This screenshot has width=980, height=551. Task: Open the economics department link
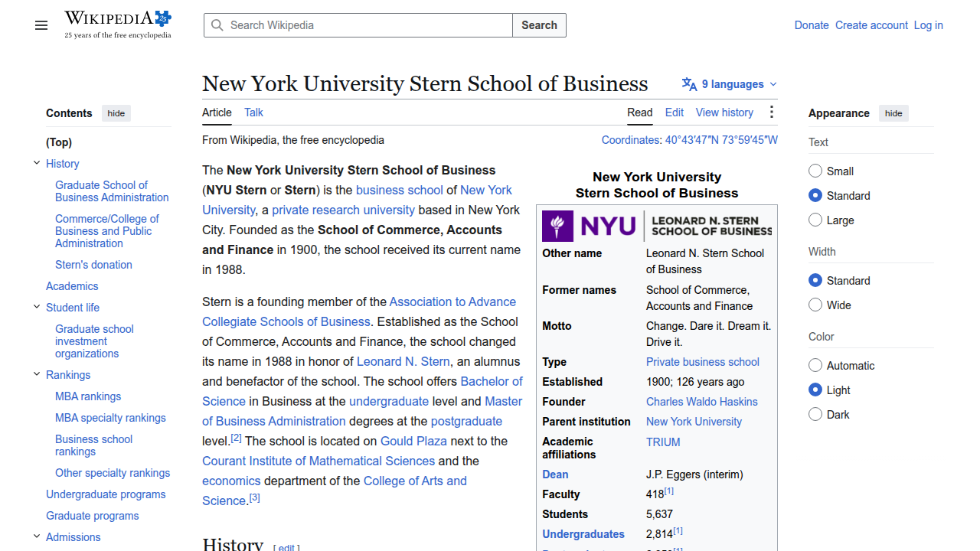point(231,481)
